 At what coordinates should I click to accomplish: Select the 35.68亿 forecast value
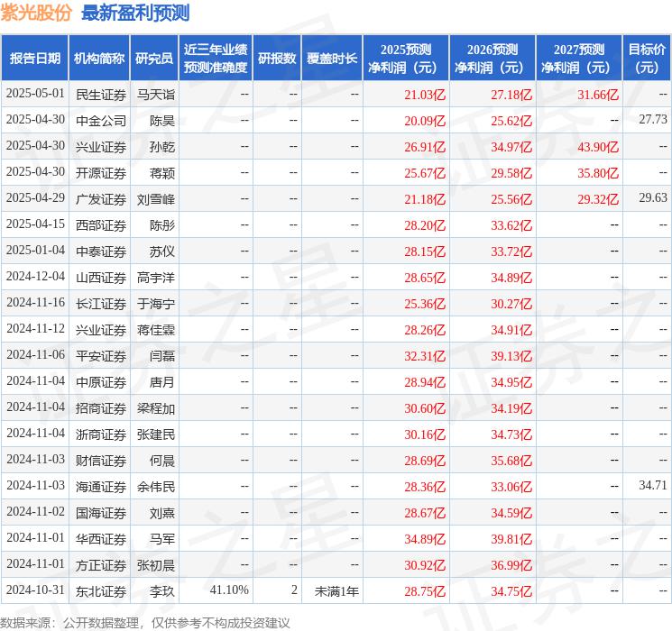pos(511,460)
